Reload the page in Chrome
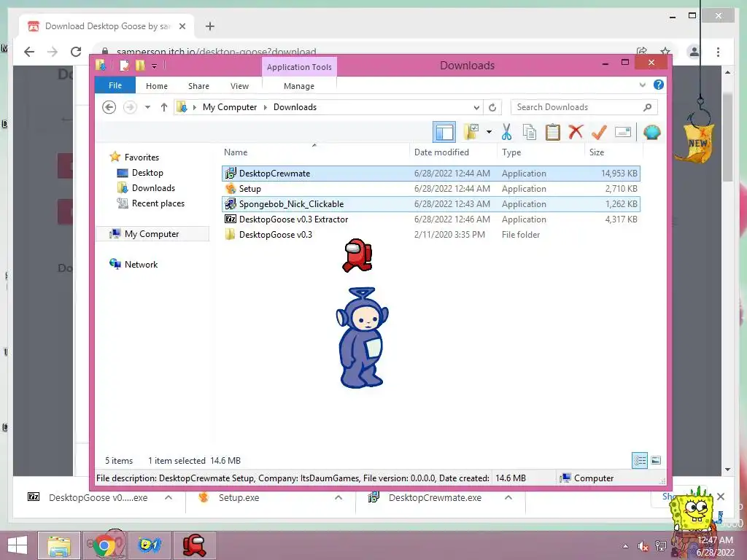The image size is (747, 560). (x=76, y=52)
